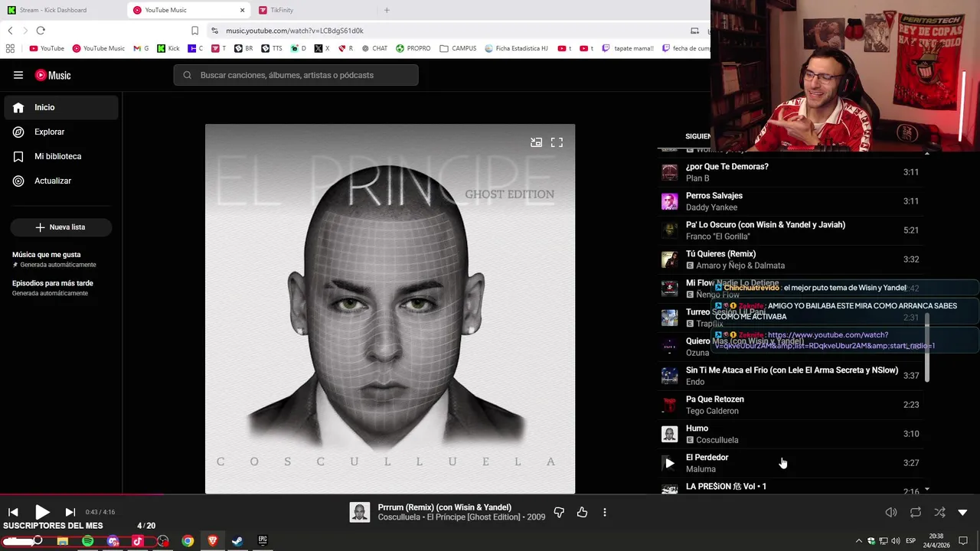980x551 pixels.
Task: Open Gmail G bookmark
Action: click(x=141, y=48)
